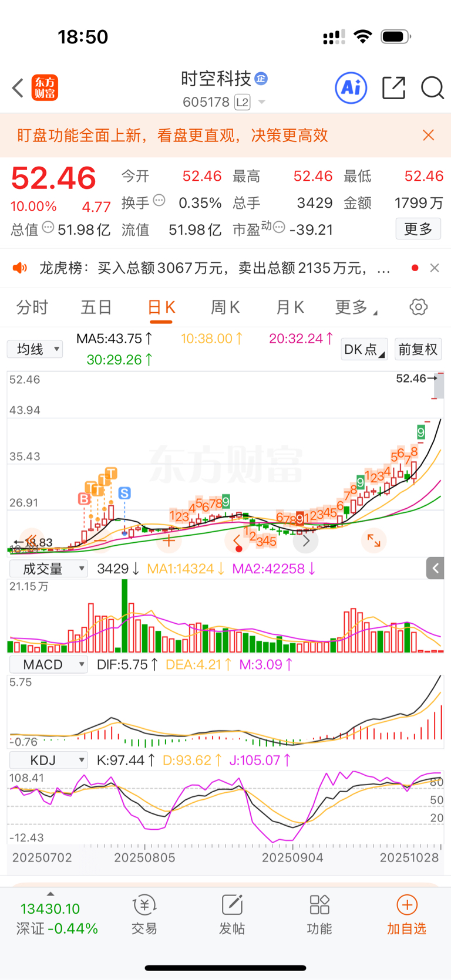Tap the back arrow icon
451x980 pixels.
(x=18, y=88)
